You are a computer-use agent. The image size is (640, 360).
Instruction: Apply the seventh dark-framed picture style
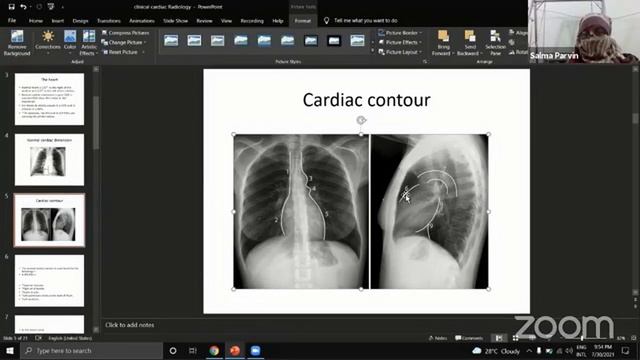311,40
